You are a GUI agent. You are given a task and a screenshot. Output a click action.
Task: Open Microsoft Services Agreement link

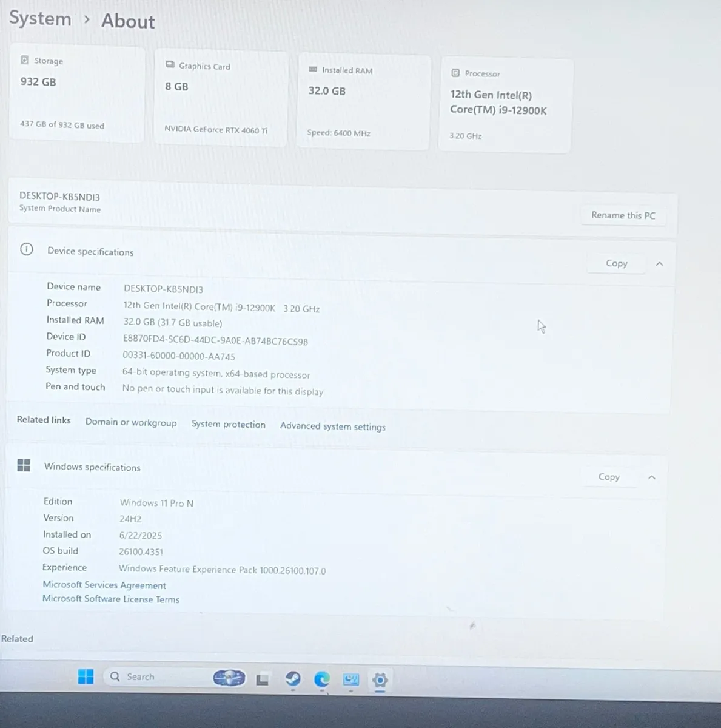coord(104,585)
